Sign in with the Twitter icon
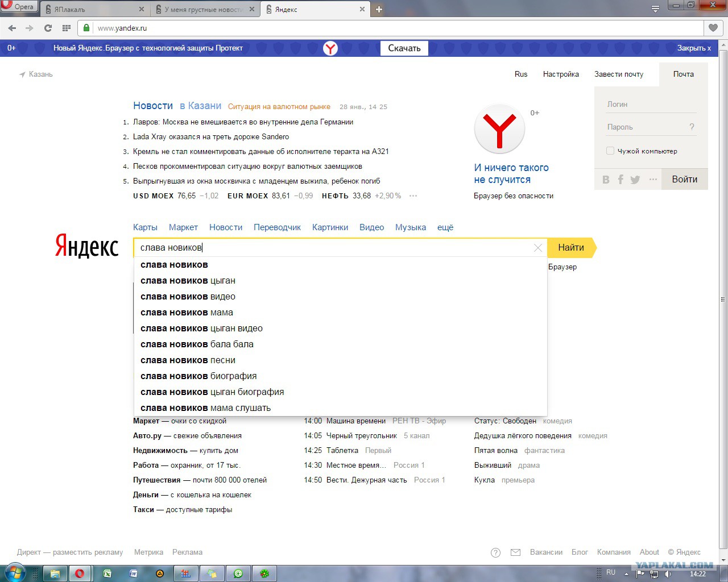 pyautogui.click(x=635, y=180)
